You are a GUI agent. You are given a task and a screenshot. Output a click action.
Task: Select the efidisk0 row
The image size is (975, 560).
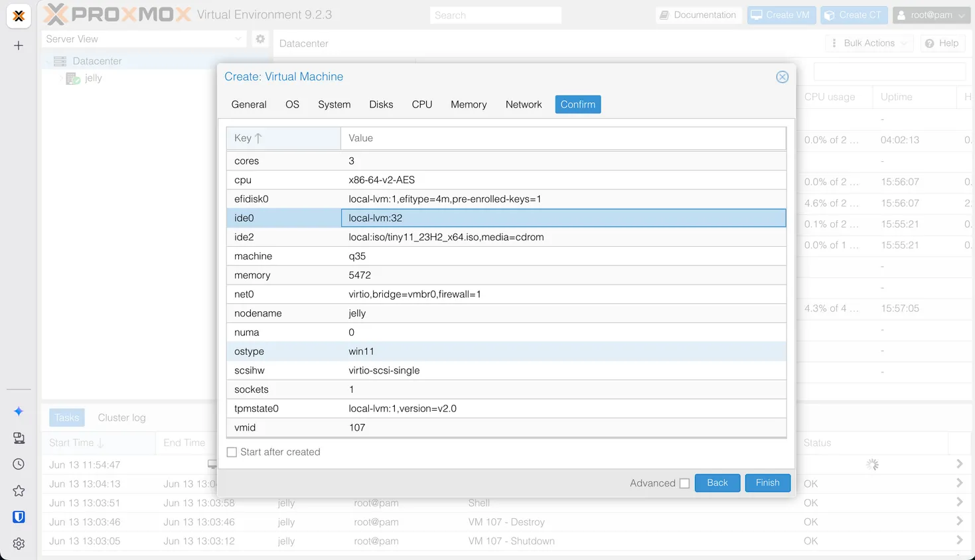506,198
